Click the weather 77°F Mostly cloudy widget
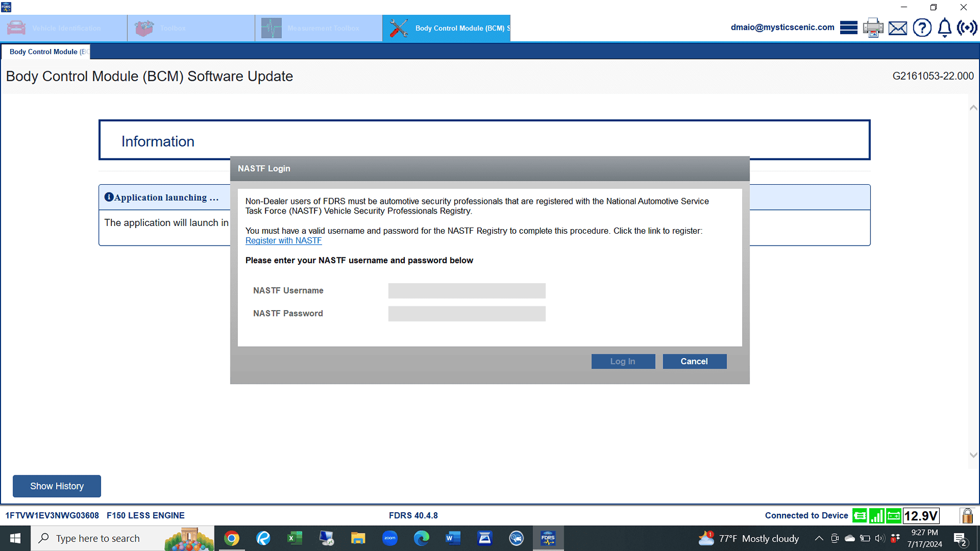980x551 pixels. (x=748, y=539)
